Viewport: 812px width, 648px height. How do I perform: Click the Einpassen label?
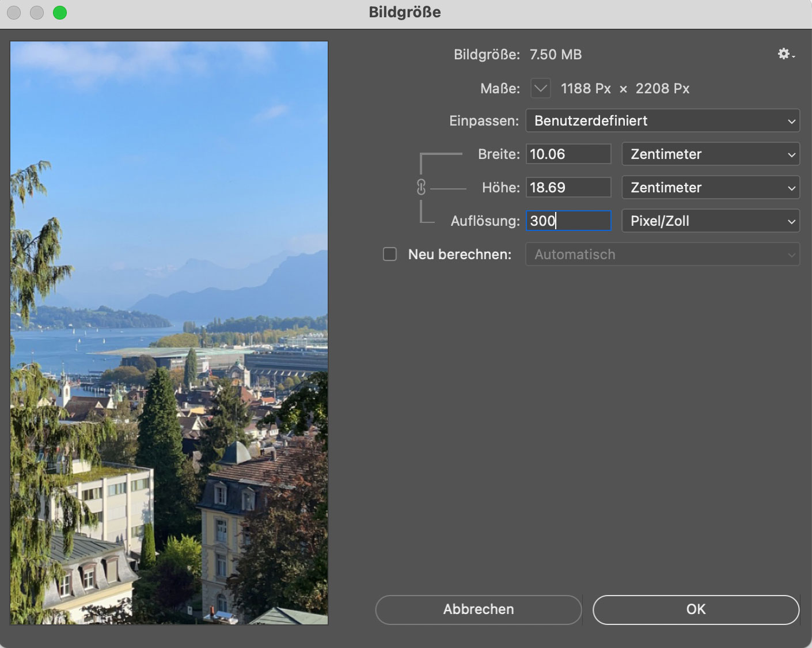point(484,121)
